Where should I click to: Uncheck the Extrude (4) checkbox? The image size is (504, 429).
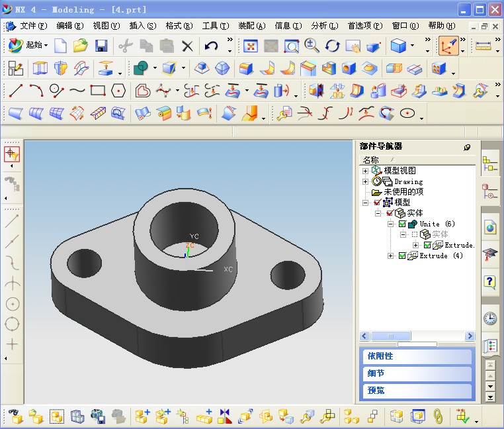tap(402, 256)
